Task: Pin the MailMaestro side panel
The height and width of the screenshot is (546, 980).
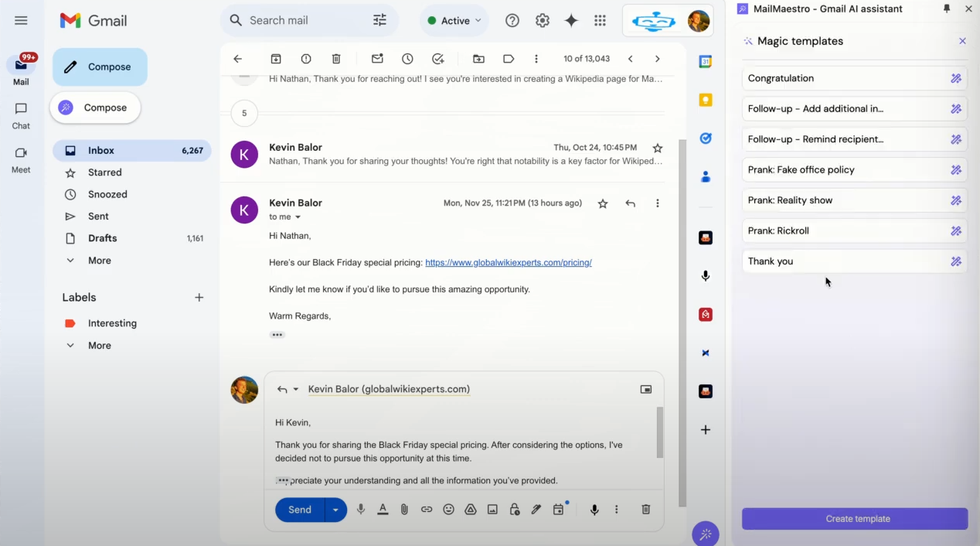Action: [947, 9]
